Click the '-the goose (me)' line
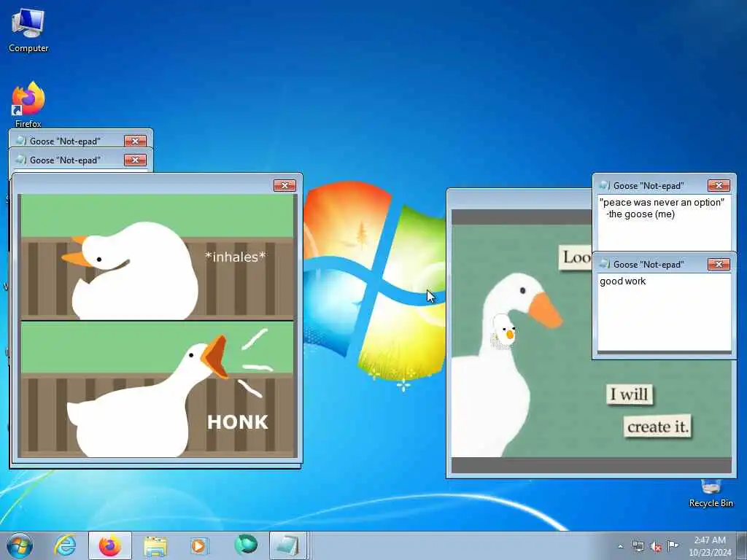 [x=640, y=214]
